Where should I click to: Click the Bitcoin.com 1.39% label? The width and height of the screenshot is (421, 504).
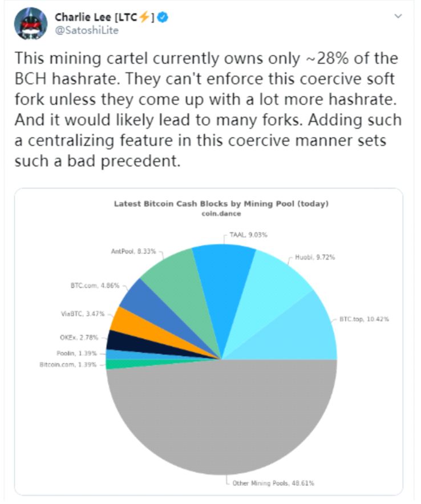coord(68,364)
